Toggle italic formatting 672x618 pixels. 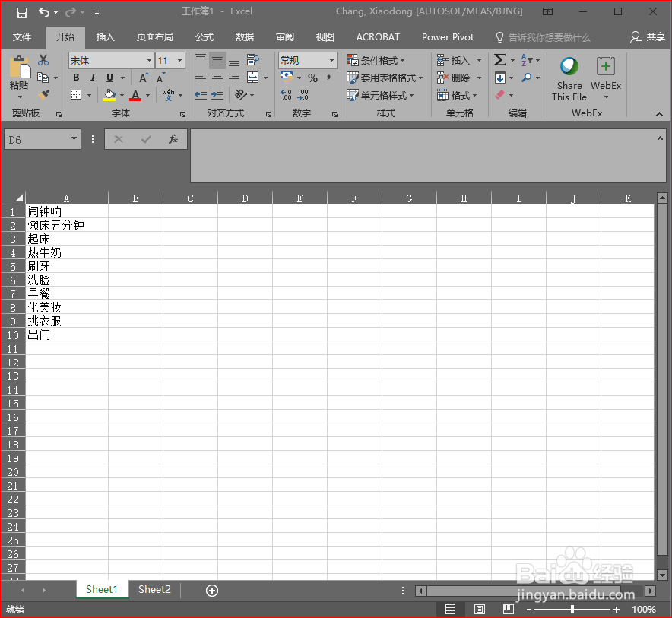pos(91,77)
